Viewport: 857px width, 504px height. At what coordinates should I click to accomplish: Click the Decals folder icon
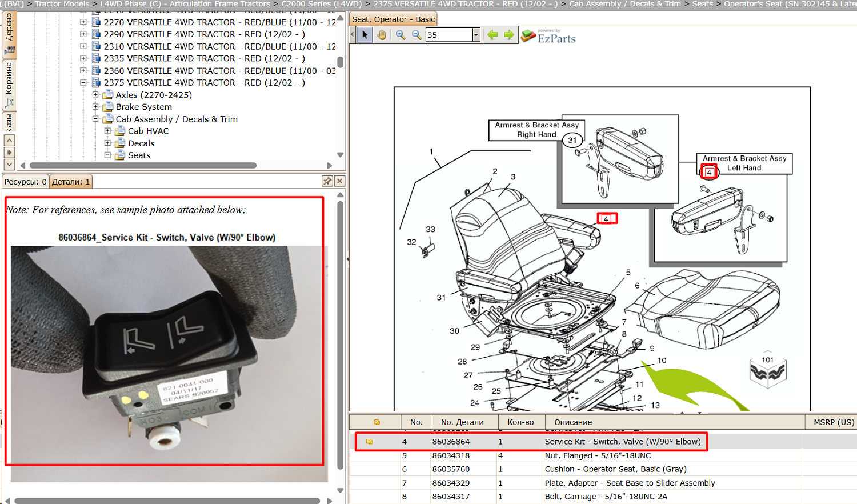coord(120,143)
